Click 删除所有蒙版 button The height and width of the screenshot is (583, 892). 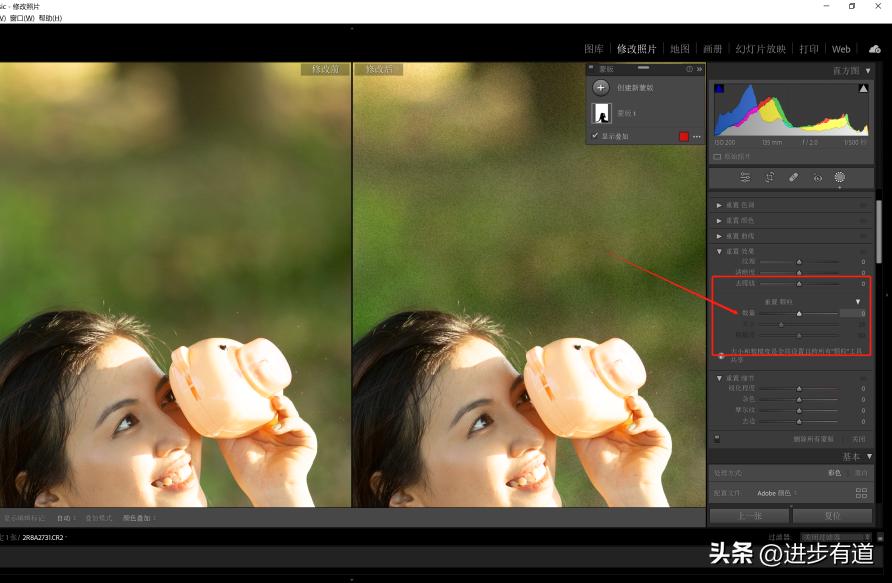(x=813, y=439)
